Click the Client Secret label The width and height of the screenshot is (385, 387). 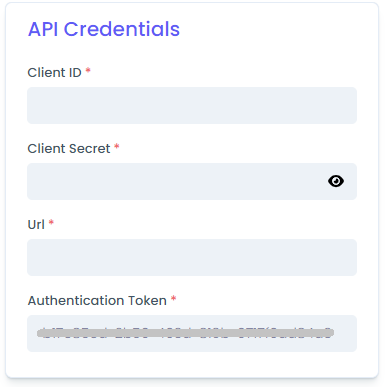pyautogui.click(x=69, y=149)
